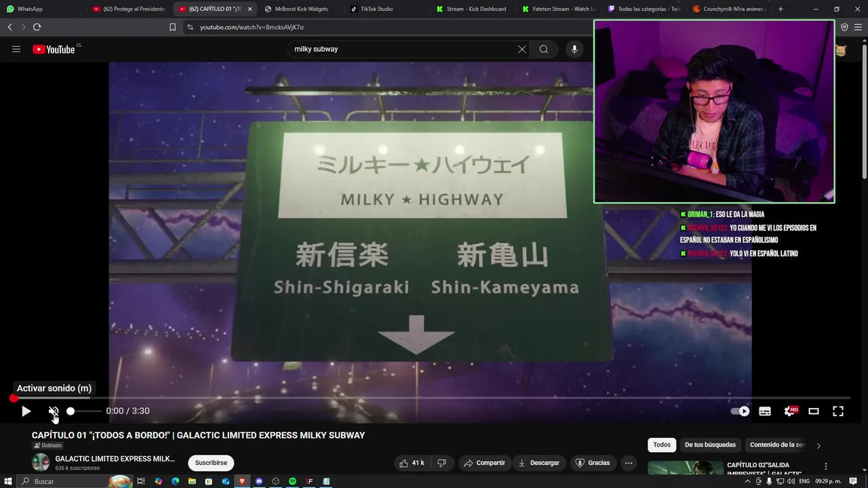The image size is (868, 488).
Task: Open the channel avatar
Action: (x=41, y=463)
